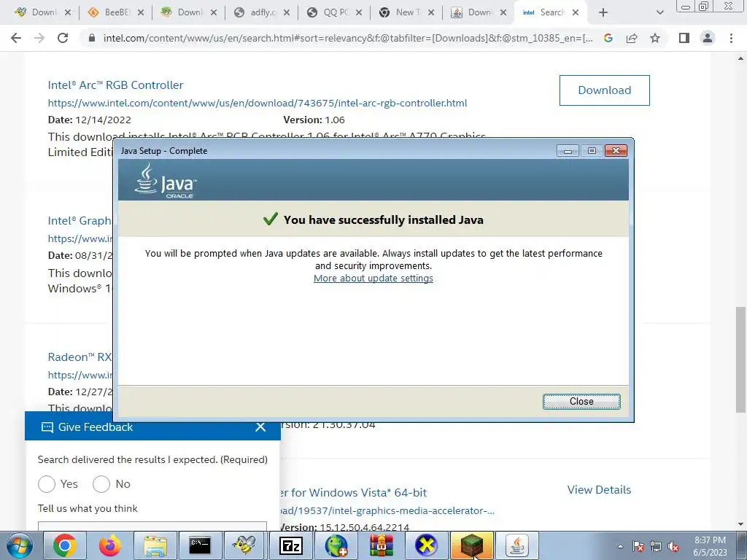
Task: Close the intel Search tab
Action: pos(576,12)
